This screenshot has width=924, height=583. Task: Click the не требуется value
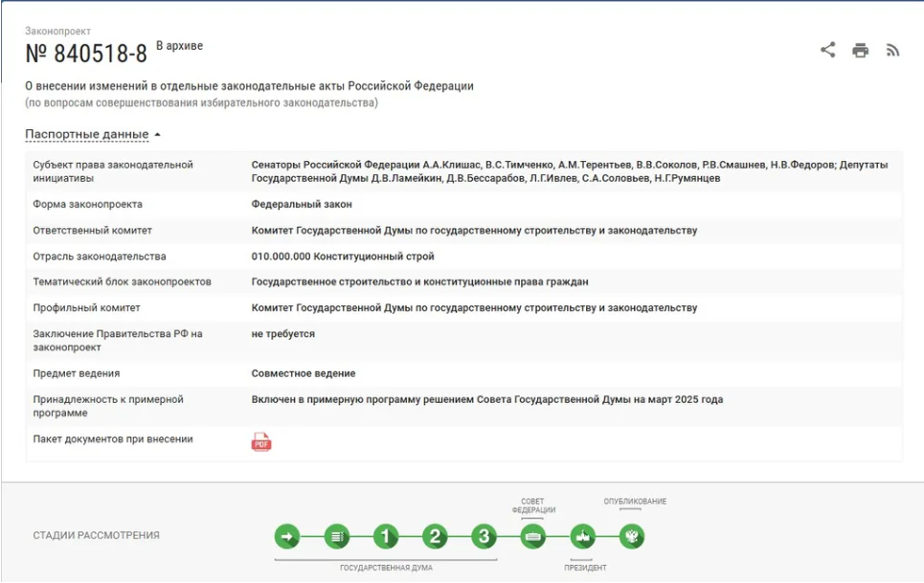pyautogui.click(x=283, y=334)
